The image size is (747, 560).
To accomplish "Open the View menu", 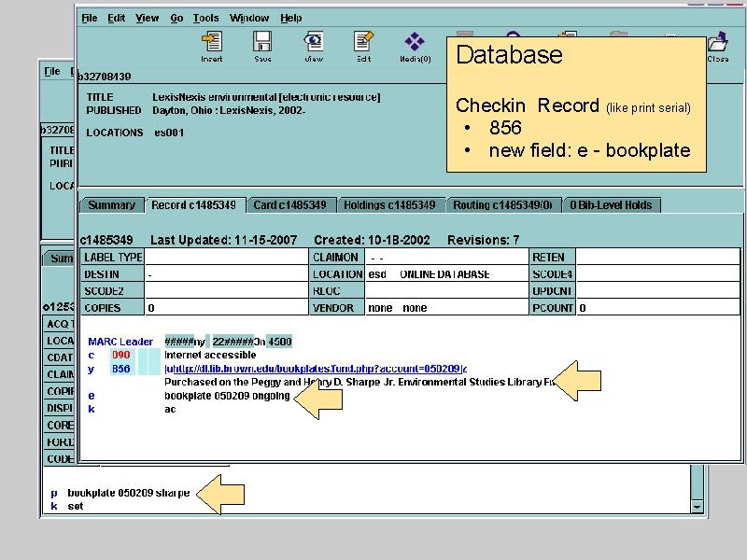I will [147, 18].
